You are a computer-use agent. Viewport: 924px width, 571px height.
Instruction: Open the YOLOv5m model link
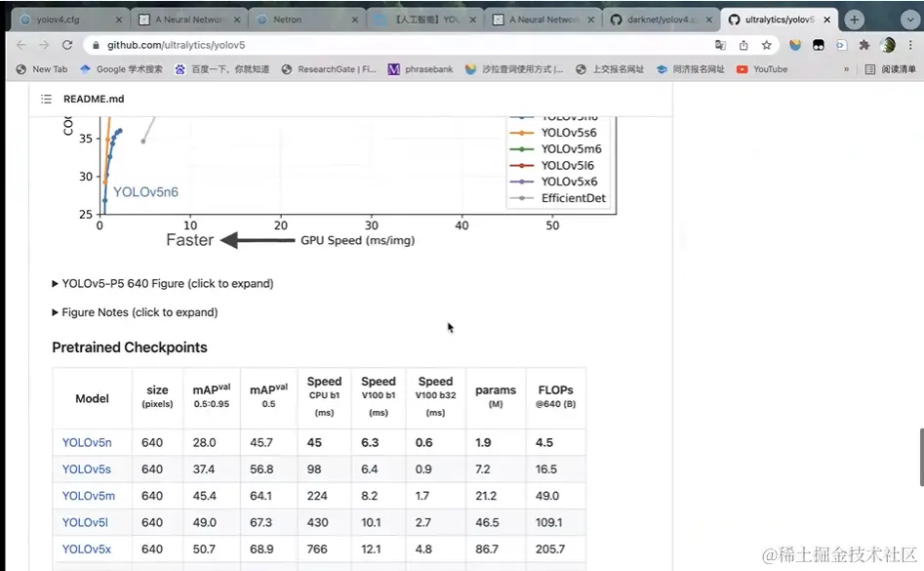click(x=89, y=496)
